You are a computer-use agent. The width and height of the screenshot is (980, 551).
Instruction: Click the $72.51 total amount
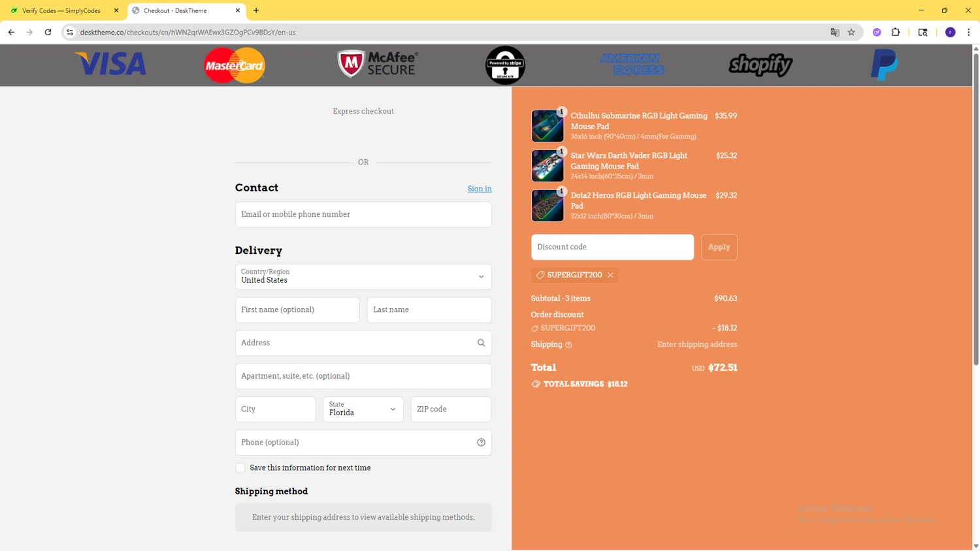[x=723, y=368]
